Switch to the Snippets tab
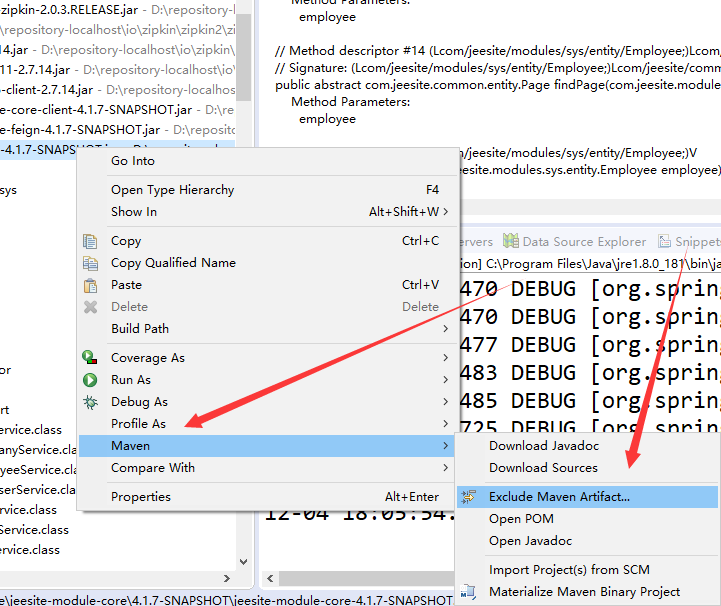Screen dimensions: 721x606 [688, 241]
